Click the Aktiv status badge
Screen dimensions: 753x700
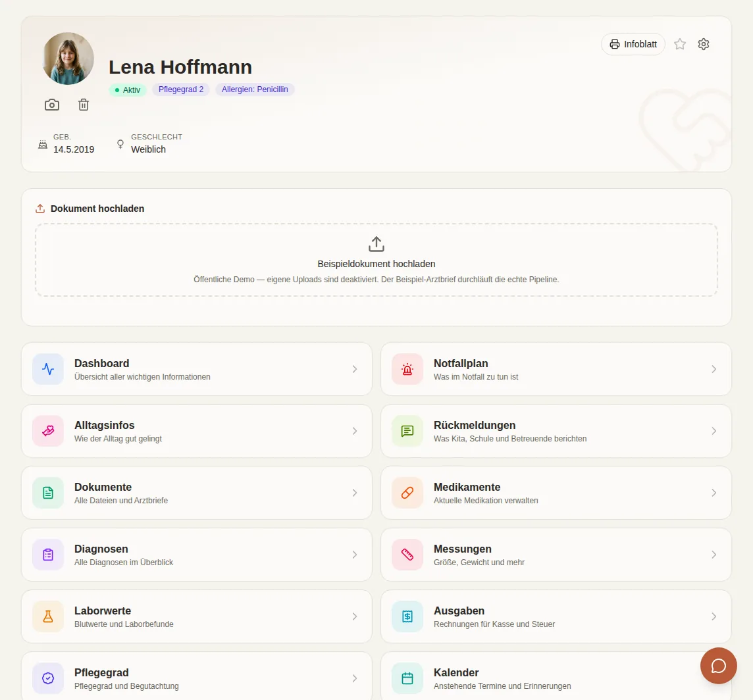coord(127,89)
